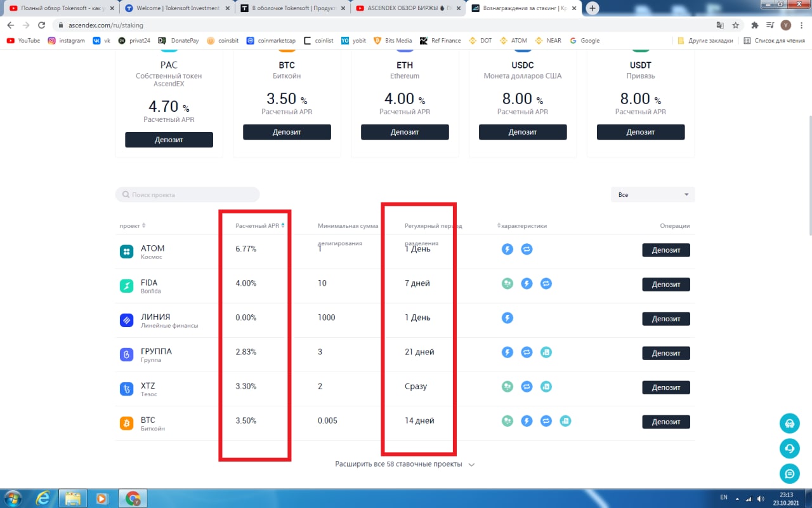Click the lightning icon in BTC table row
The height and width of the screenshot is (508, 812).
527,421
